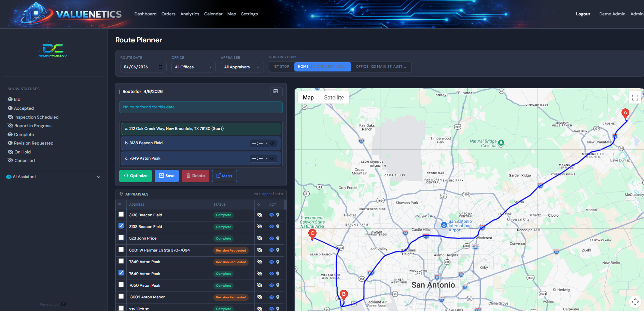Viewport: 644px width, 311px height.
Task: Click the fullscreen icon on the map
Action: [635, 97]
